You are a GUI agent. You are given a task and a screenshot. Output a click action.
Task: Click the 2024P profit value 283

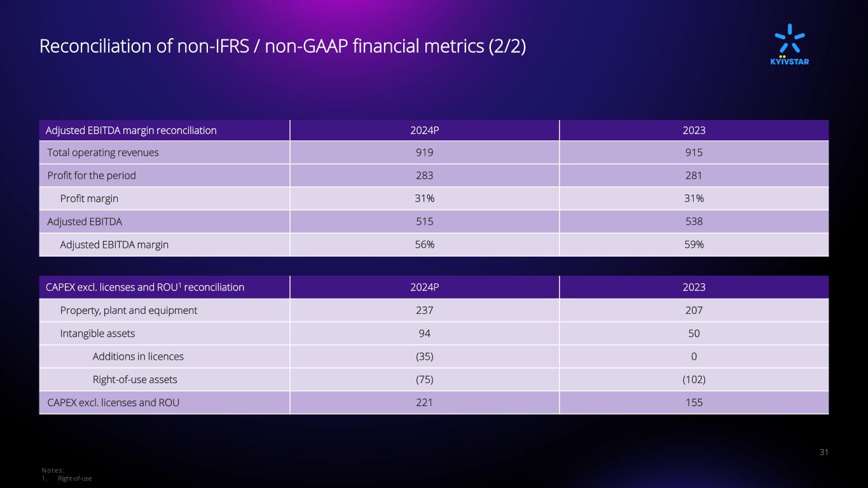pos(425,175)
